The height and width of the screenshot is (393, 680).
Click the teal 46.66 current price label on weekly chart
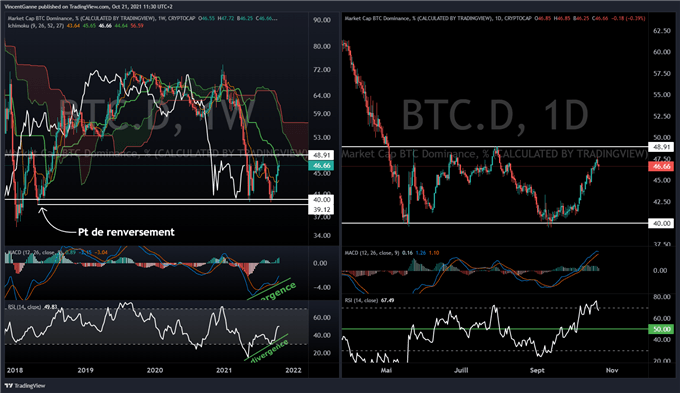point(321,165)
